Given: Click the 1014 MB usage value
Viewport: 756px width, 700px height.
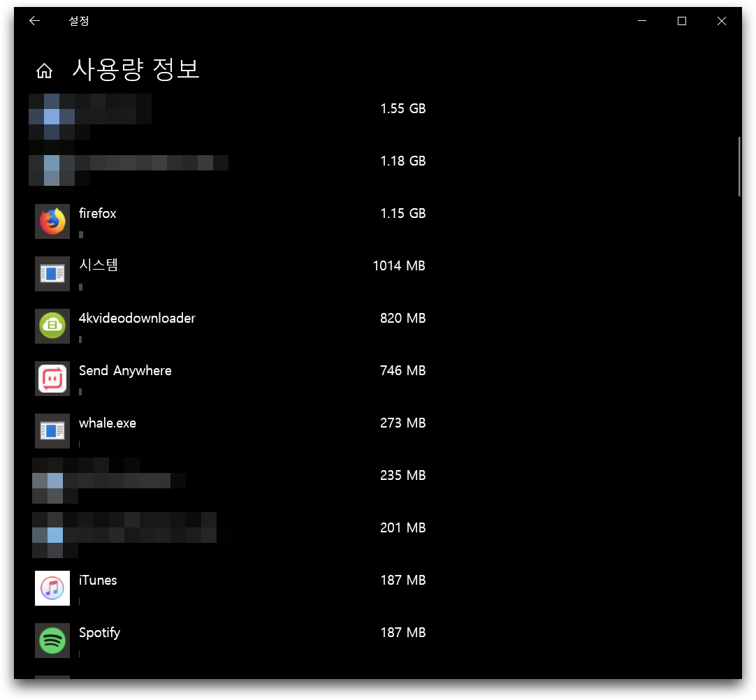Looking at the screenshot, I should coord(399,265).
